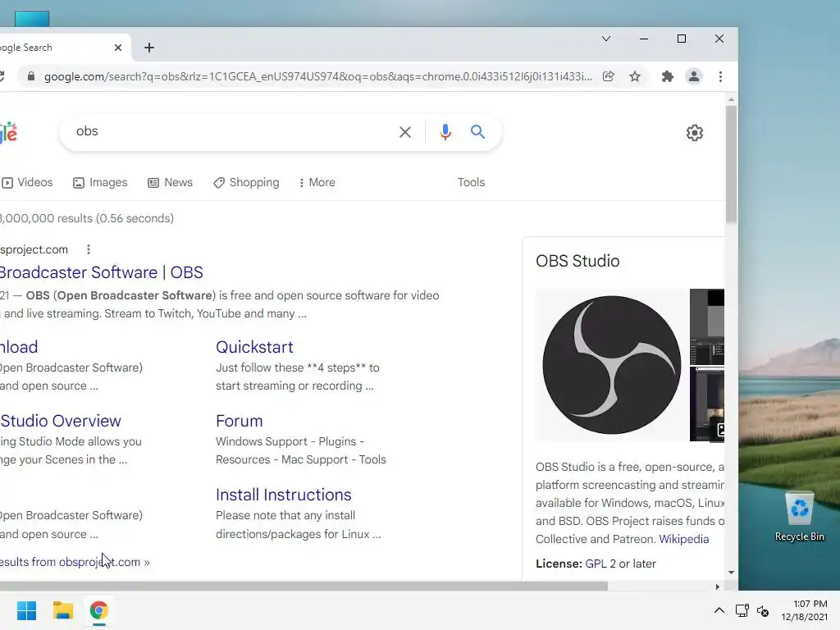Open more results from obsproject.com
Image resolution: width=840 pixels, height=630 pixels.
[x=75, y=562]
